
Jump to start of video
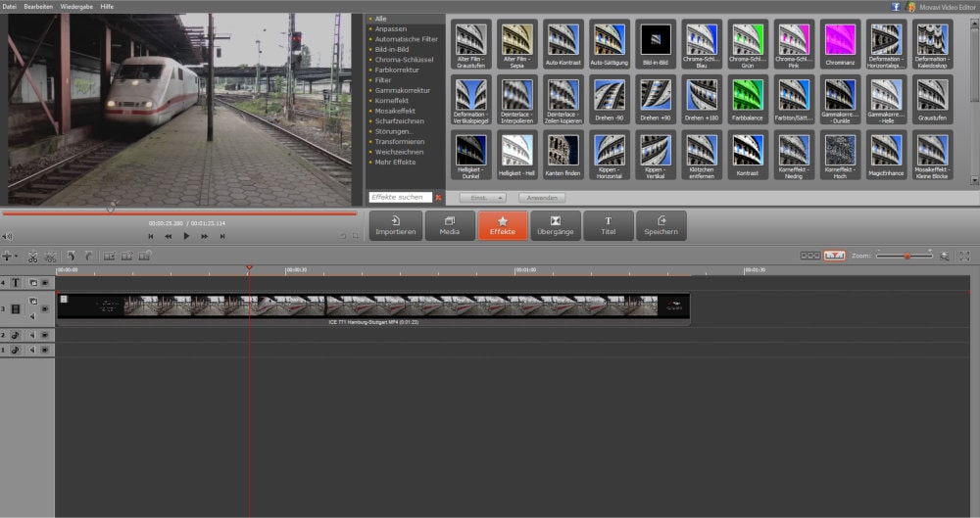pyautogui.click(x=151, y=236)
